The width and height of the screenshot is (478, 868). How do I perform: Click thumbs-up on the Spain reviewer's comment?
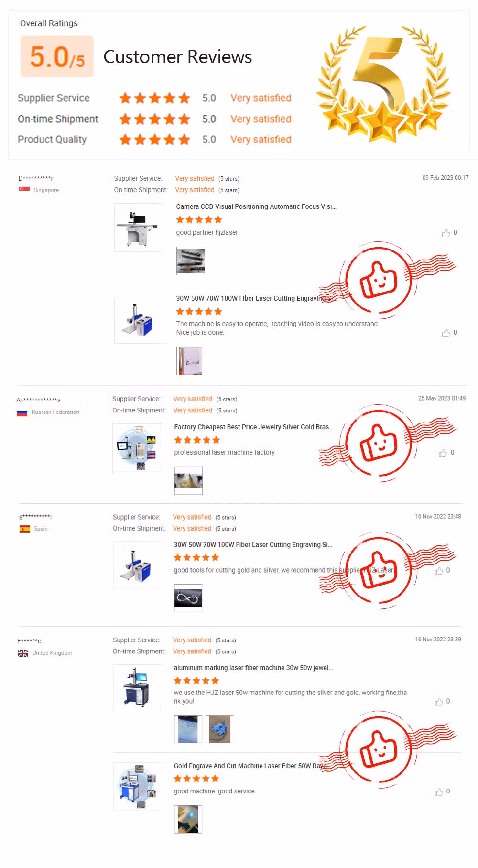pos(438,571)
